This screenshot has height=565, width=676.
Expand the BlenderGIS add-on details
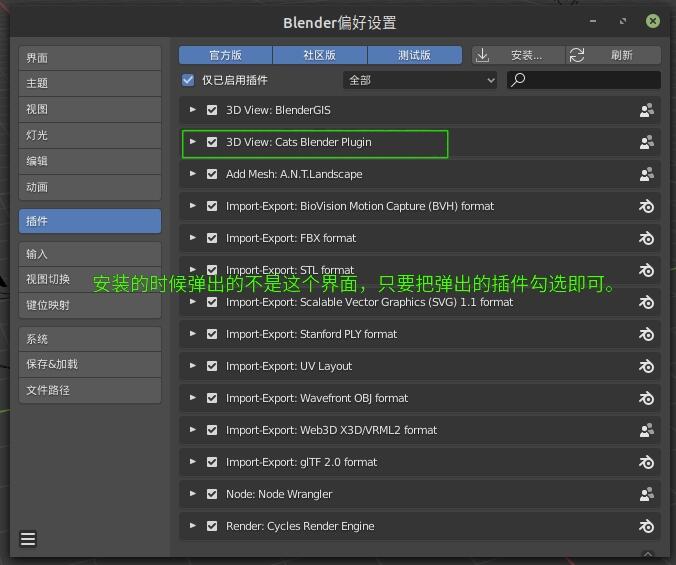pyautogui.click(x=193, y=109)
